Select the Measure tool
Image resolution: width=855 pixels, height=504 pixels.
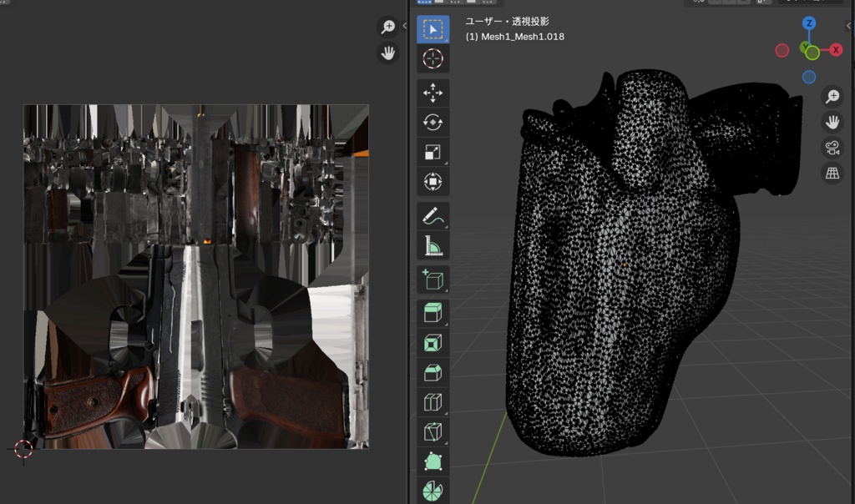[433, 245]
